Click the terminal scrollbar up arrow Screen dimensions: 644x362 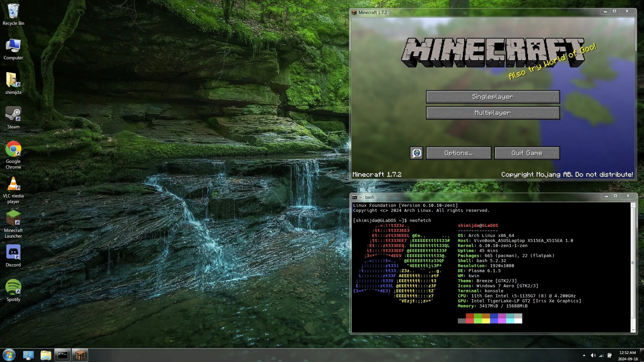point(633,205)
